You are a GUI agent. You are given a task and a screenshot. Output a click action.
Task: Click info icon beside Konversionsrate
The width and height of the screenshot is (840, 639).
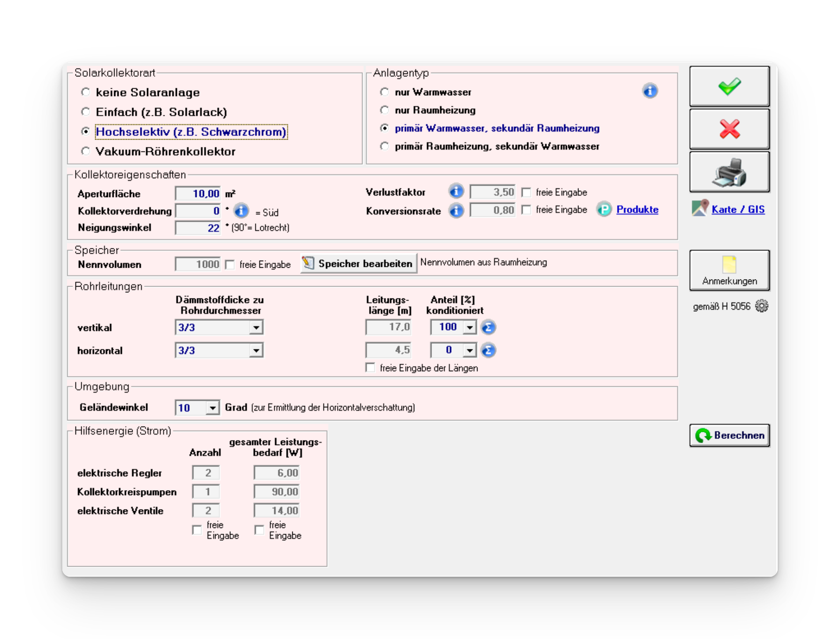(x=456, y=211)
